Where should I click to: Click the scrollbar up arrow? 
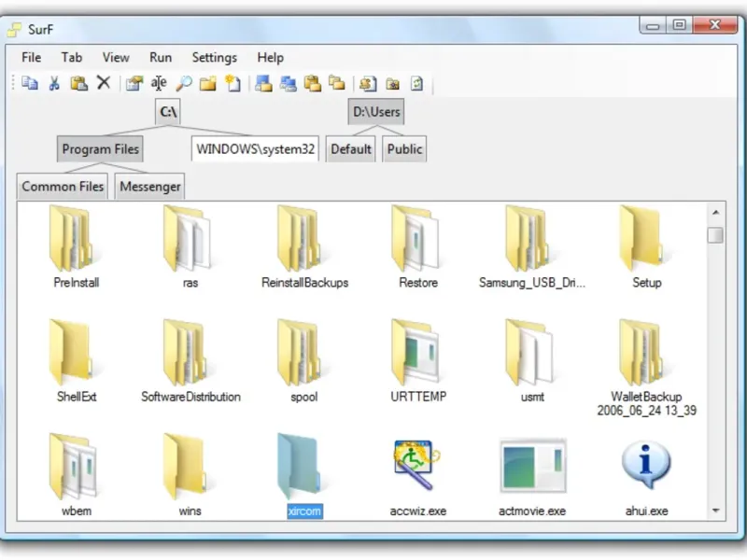(x=715, y=212)
